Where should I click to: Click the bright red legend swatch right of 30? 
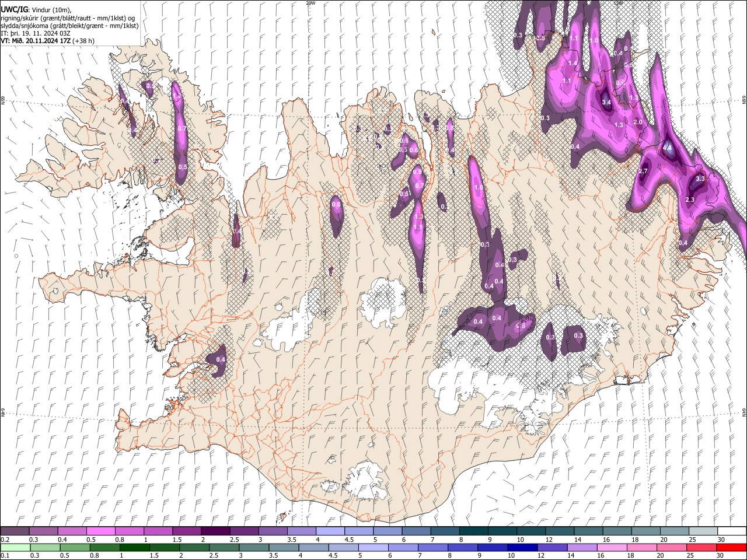tap(731, 547)
